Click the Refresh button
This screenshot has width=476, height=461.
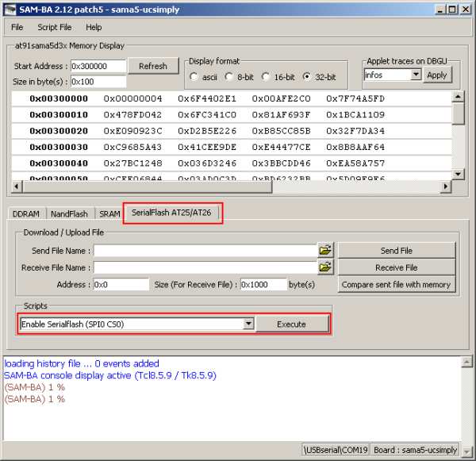click(x=153, y=66)
